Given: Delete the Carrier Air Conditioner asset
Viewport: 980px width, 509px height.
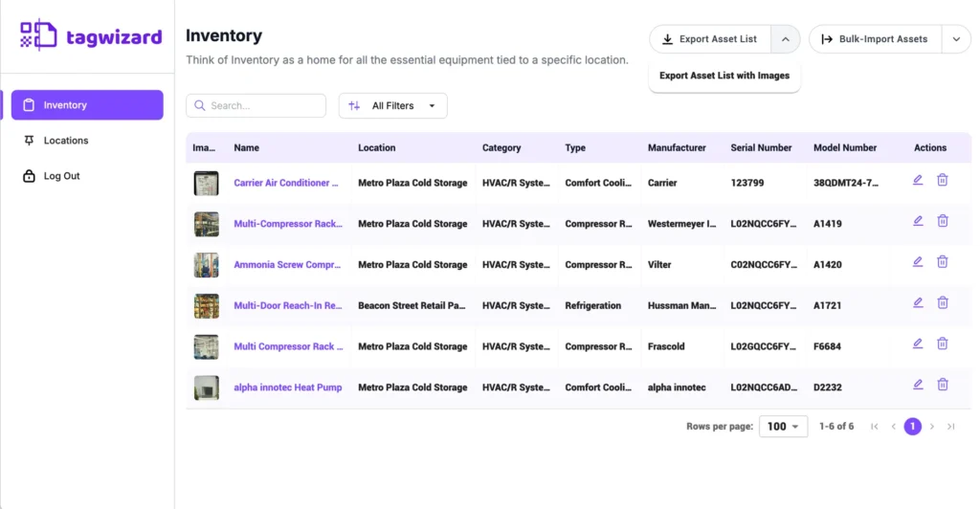Looking at the screenshot, I should point(943,181).
